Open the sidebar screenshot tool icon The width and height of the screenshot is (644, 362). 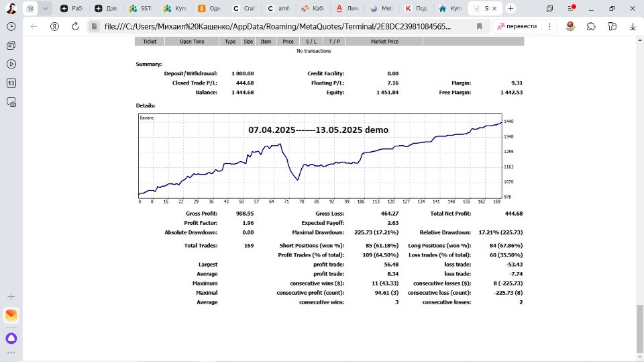pos(11,102)
